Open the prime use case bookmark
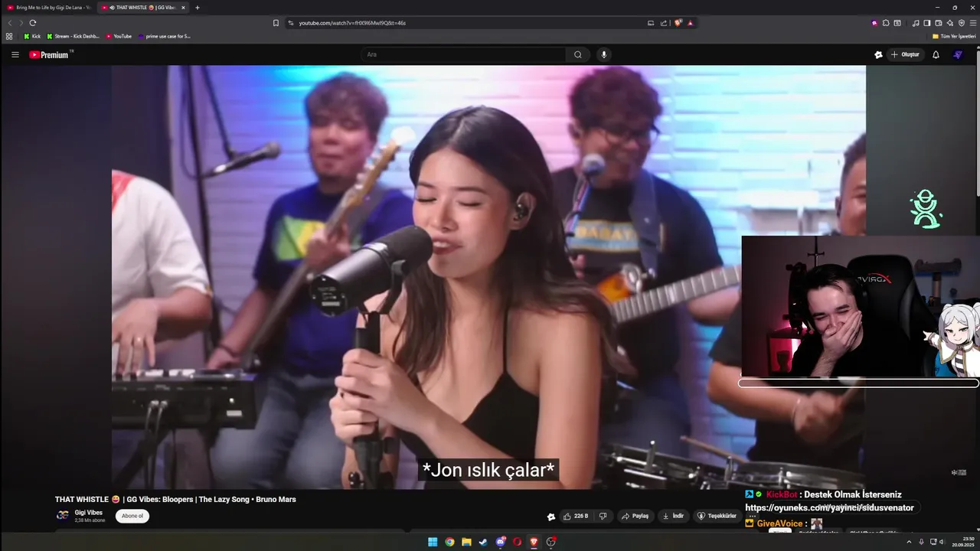The height and width of the screenshot is (551, 980). coord(164,36)
